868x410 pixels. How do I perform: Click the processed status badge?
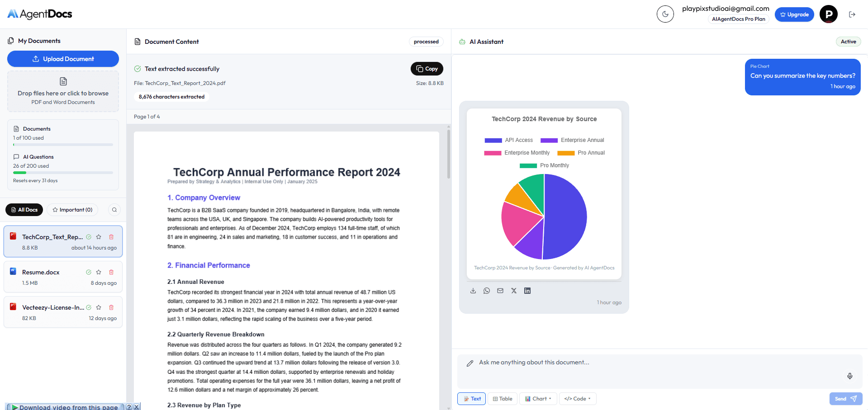pyautogui.click(x=426, y=42)
